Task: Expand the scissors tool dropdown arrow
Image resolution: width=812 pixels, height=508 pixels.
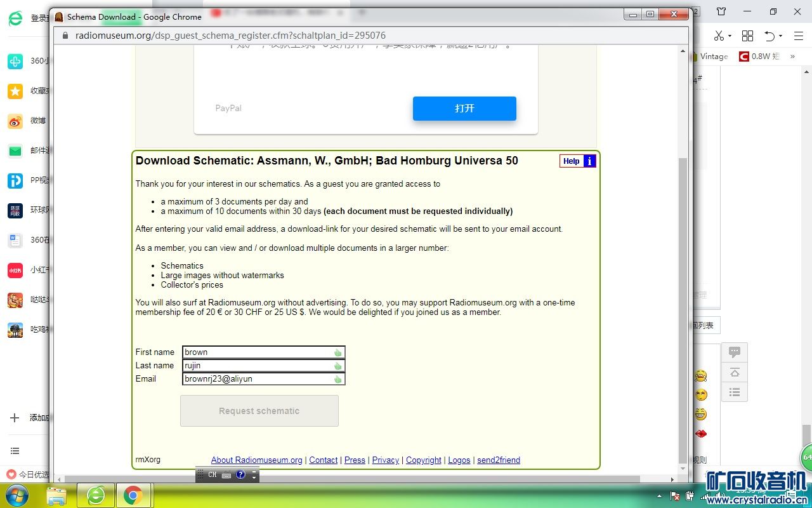Action: pyautogui.click(x=730, y=36)
